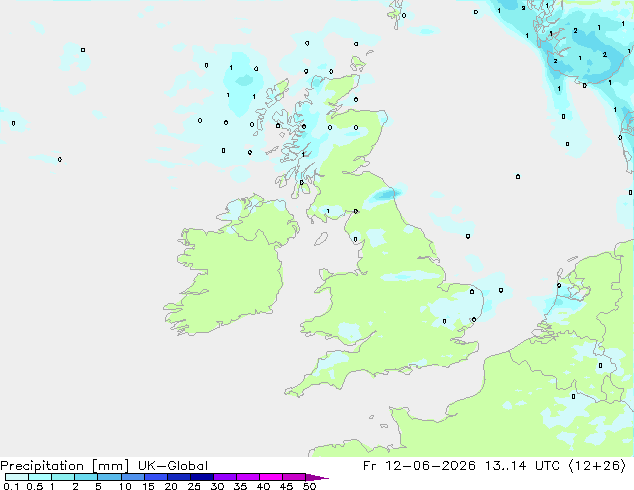Click the '50' legend scale label
634x490 pixels.
click(x=309, y=486)
